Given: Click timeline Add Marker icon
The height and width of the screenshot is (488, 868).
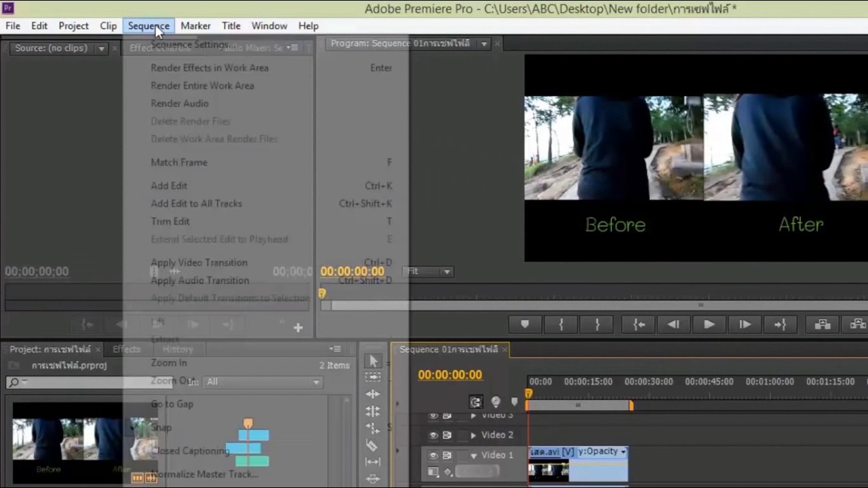Looking at the screenshot, I should coord(514,402).
